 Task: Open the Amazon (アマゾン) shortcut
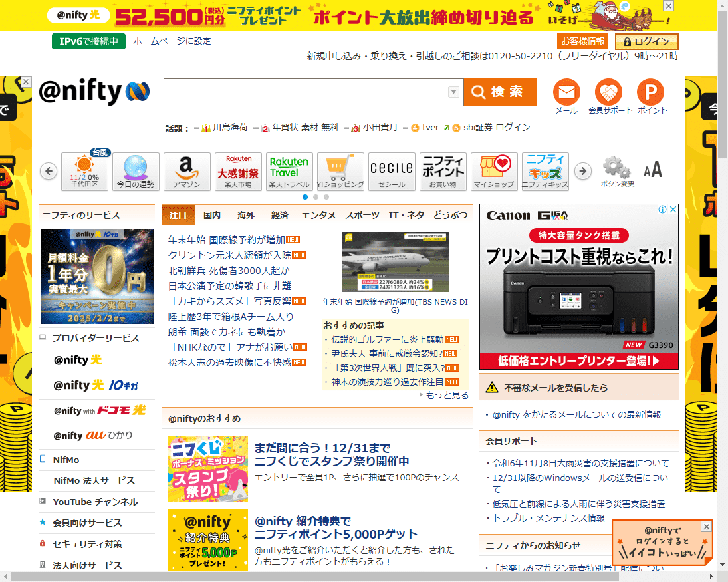187,172
